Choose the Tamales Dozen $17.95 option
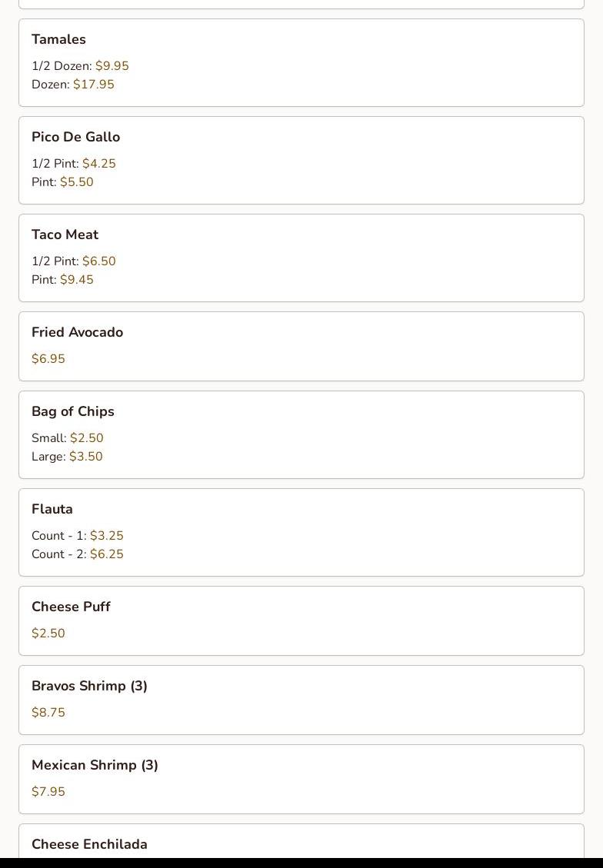Screen dimensions: 603x868 pos(73,85)
